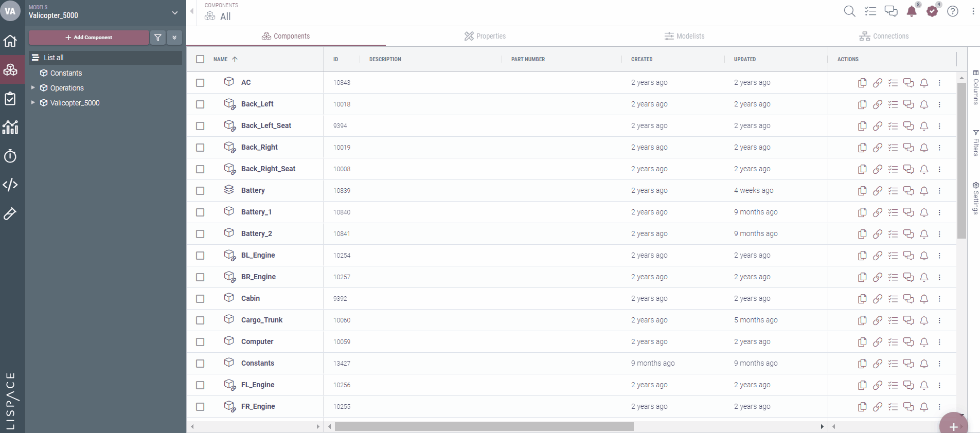This screenshot has height=433, width=980.
Task: Sort by the CREATED column header
Action: [642, 59]
